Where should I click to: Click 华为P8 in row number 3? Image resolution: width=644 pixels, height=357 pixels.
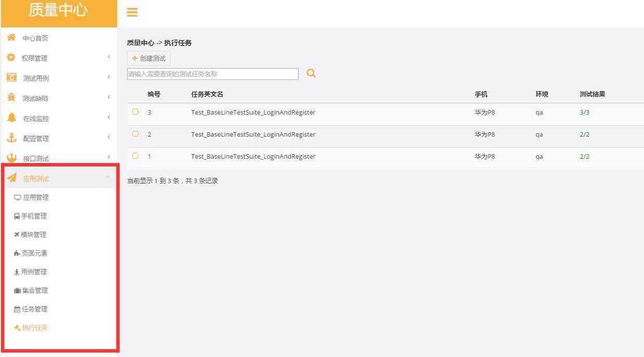tap(485, 112)
